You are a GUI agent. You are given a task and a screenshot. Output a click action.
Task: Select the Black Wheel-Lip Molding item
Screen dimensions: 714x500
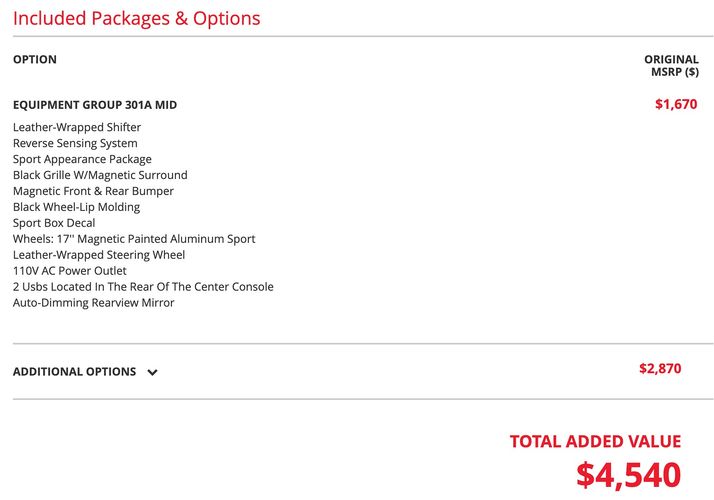coord(76,207)
